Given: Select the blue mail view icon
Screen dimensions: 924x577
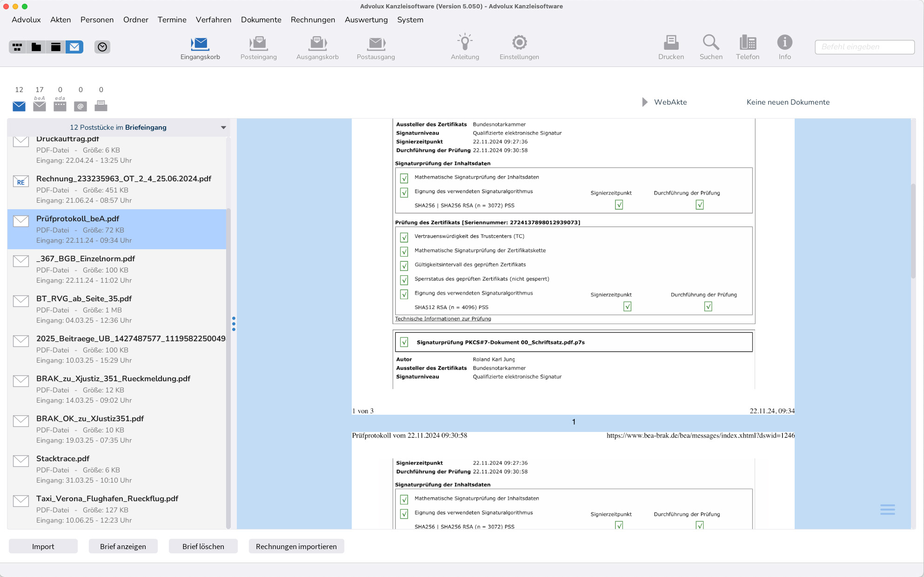Looking at the screenshot, I should click(74, 47).
